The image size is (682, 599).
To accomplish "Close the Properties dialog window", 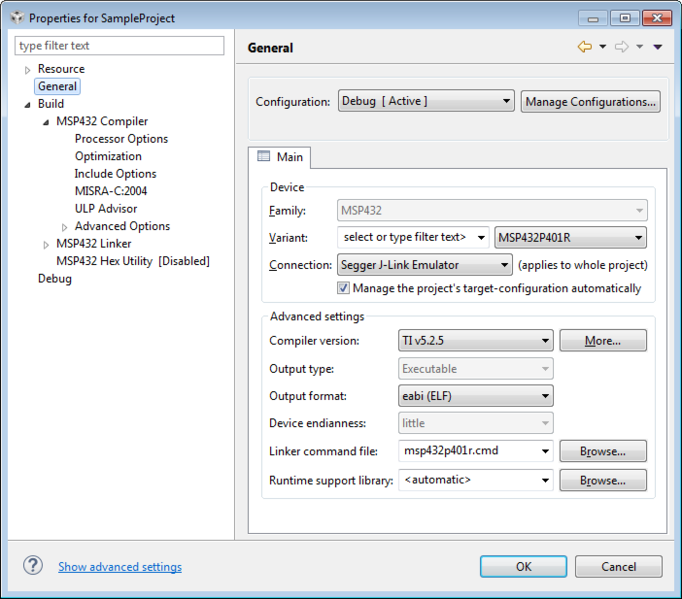I will click(x=657, y=18).
